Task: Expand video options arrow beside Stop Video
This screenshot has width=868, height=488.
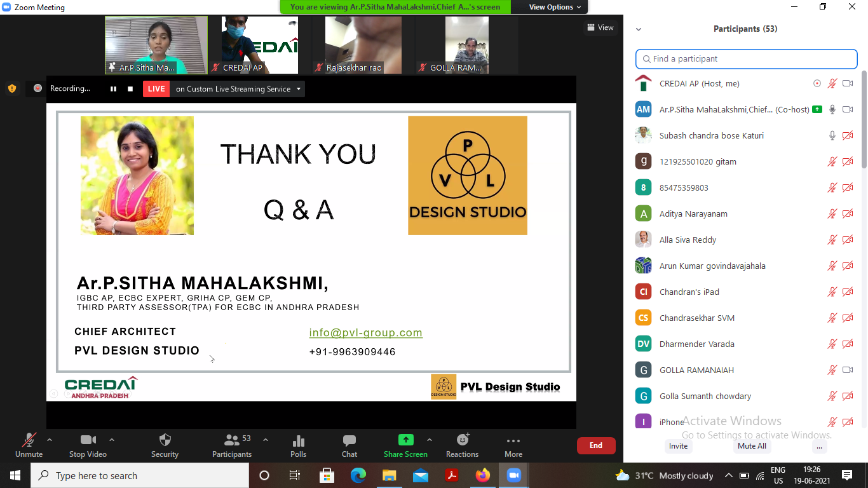Action: click(x=112, y=440)
